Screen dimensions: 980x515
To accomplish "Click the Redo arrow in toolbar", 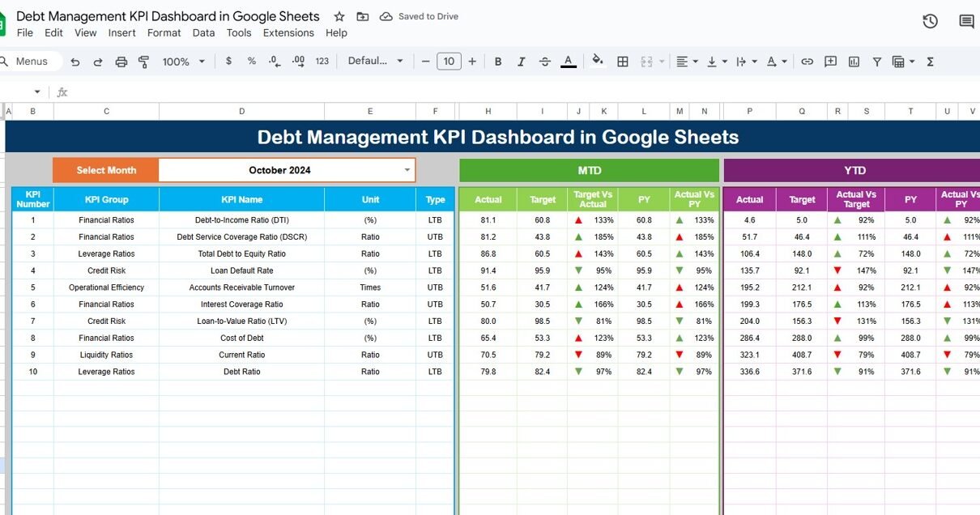I will tap(98, 62).
